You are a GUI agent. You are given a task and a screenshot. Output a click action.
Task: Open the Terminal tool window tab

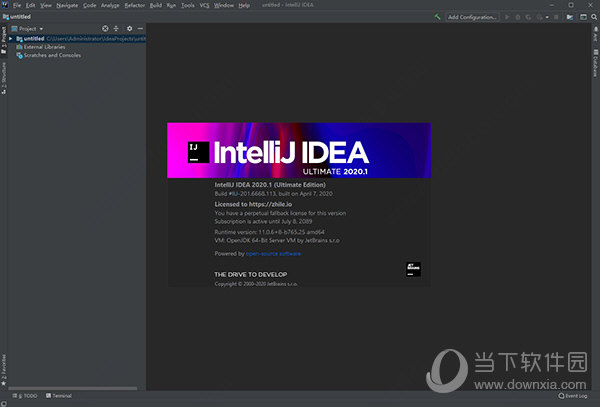(59, 396)
